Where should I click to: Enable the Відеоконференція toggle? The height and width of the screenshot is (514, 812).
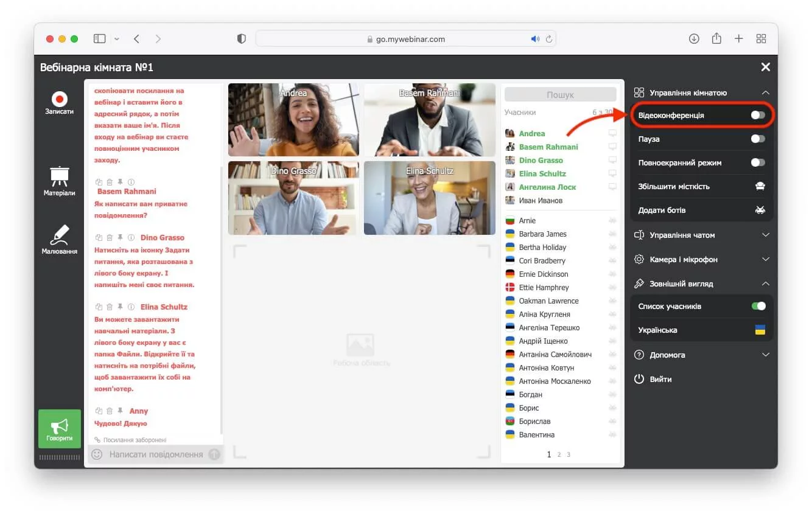pos(757,115)
